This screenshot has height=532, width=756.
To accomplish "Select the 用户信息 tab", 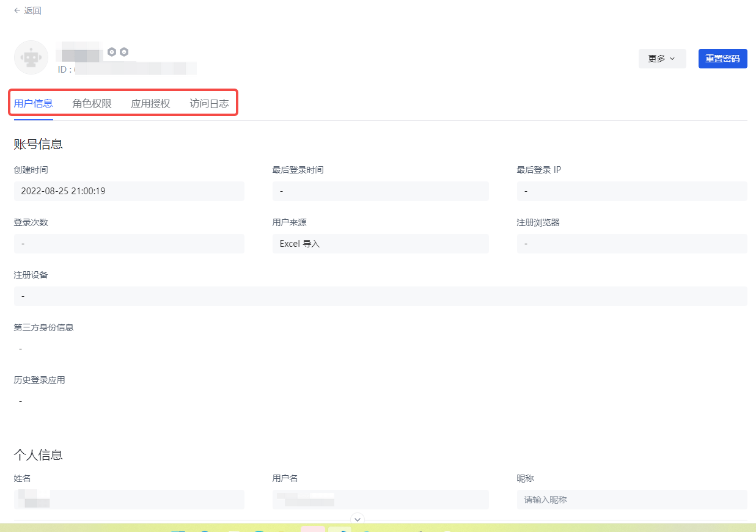I will point(34,103).
